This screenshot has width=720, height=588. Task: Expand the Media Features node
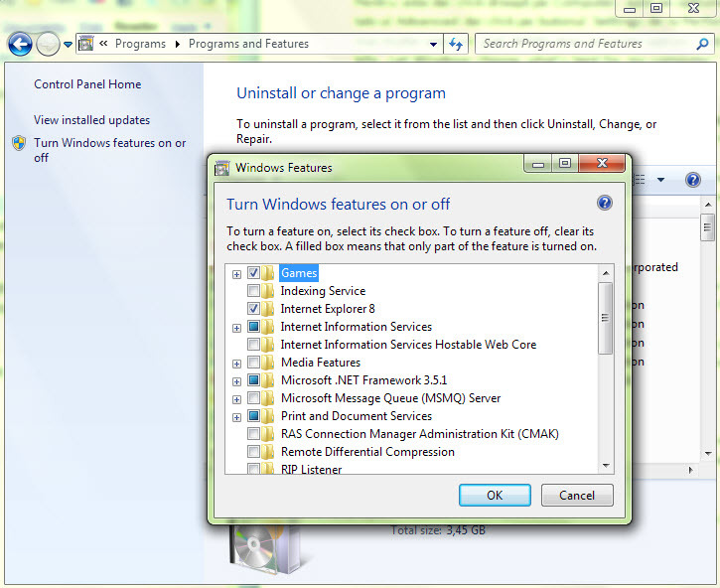coord(236,364)
